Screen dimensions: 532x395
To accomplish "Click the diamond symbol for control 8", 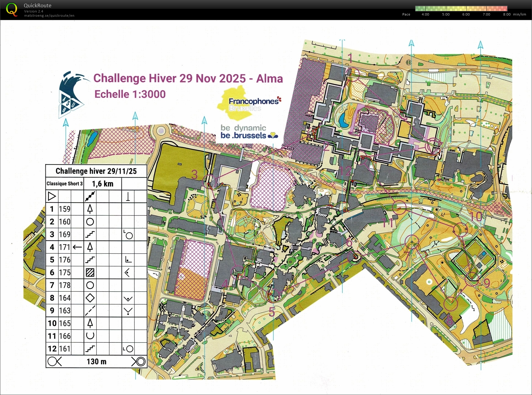I will tap(90, 298).
